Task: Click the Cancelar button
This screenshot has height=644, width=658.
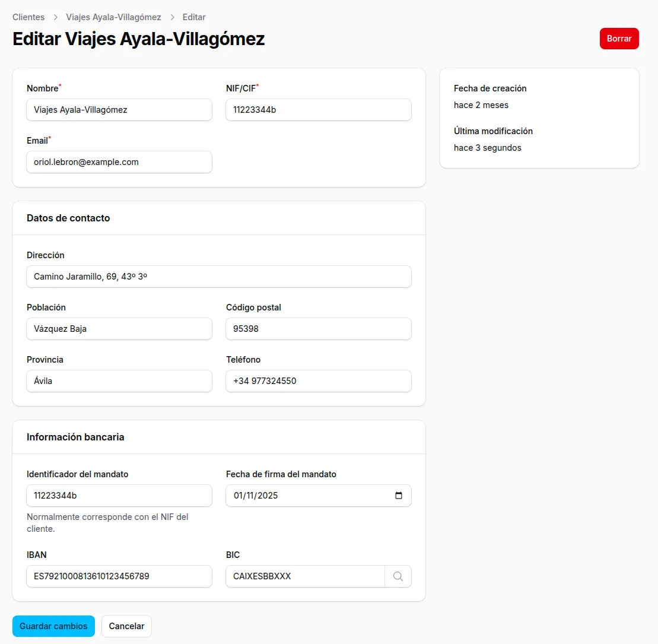Action: click(x=126, y=626)
